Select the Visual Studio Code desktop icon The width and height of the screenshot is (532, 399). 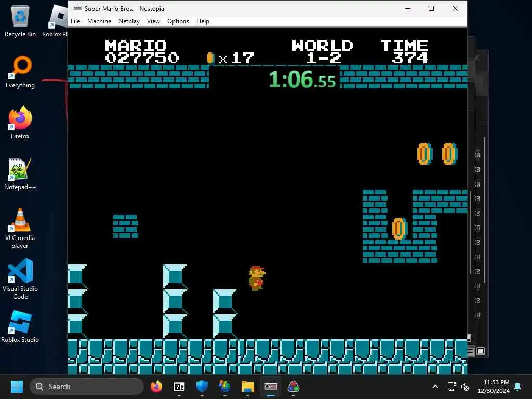(20, 279)
